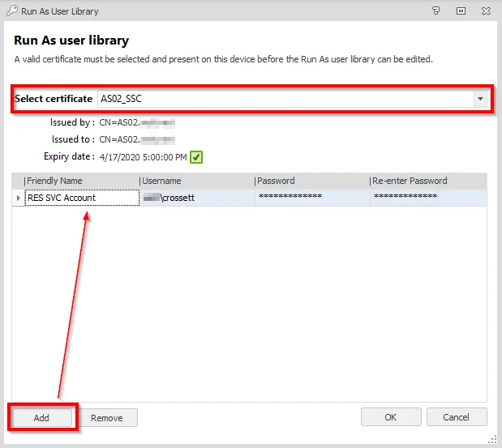
Task: Click the masked Password cell
Action: point(311,198)
